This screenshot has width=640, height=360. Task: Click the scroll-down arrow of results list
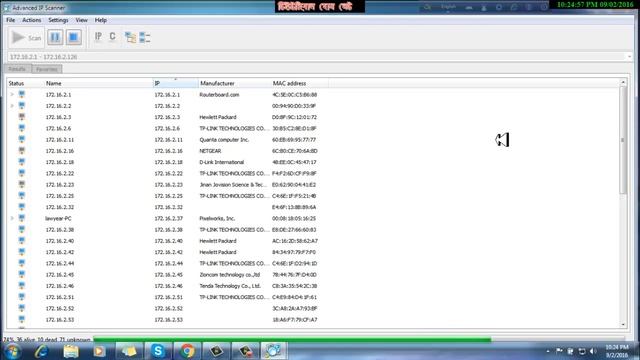(623, 324)
